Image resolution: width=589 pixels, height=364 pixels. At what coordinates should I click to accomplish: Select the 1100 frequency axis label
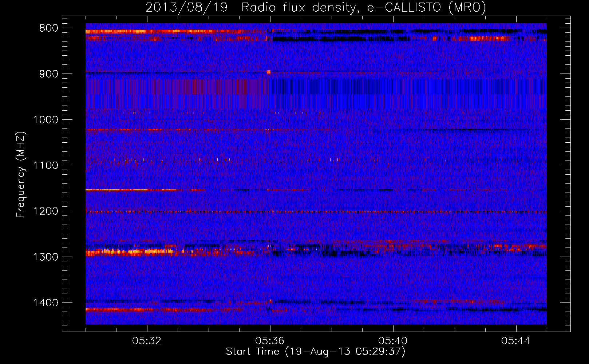tap(46, 165)
